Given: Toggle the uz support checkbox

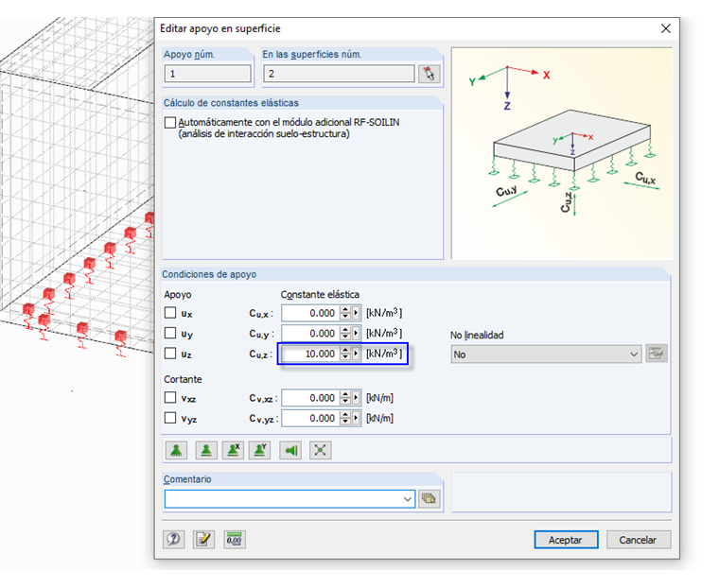Looking at the screenshot, I should click(x=170, y=354).
